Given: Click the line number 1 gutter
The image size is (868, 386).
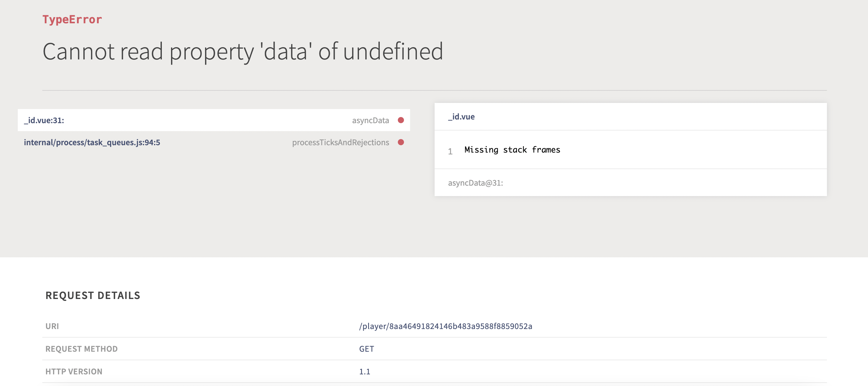Looking at the screenshot, I should [x=450, y=152].
